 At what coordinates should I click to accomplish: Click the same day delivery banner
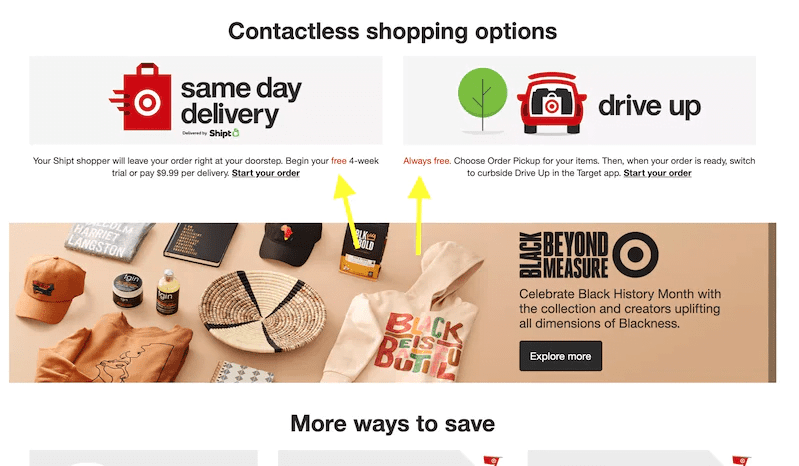(206, 100)
